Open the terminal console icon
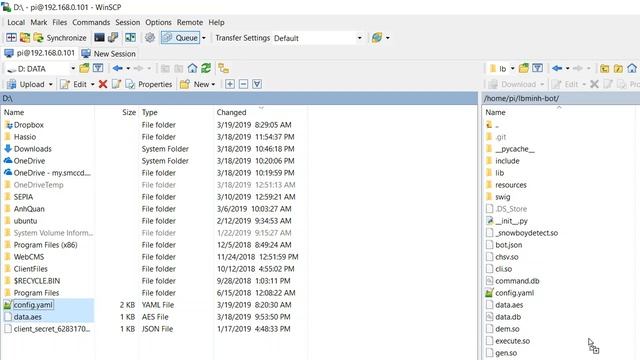The height and width of the screenshot is (360, 640). (99, 38)
